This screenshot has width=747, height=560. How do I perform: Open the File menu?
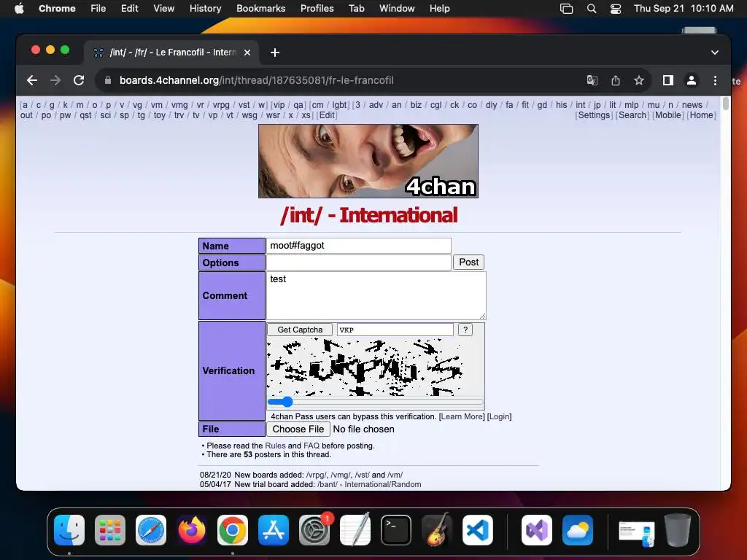point(98,8)
